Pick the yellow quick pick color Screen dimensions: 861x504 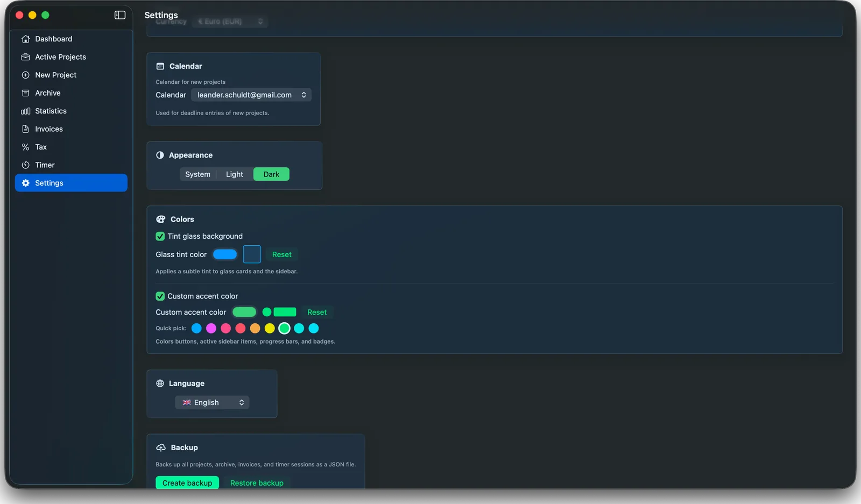(x=270, y=328)
